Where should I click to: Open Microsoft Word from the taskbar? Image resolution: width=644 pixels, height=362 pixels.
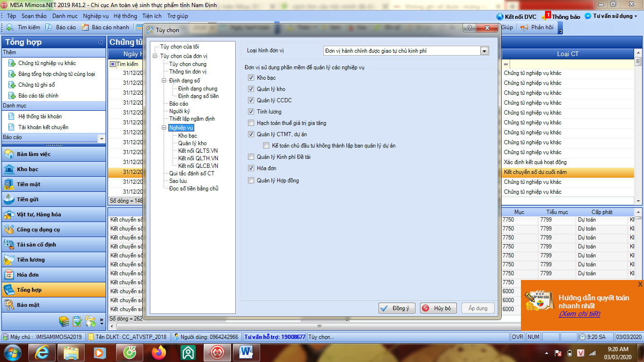tap(246, 352)
